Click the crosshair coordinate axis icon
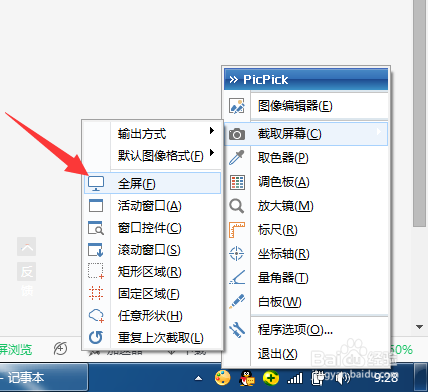Image resolution: width=428 pixels, height=392 pixels. [x=236, y=254]
